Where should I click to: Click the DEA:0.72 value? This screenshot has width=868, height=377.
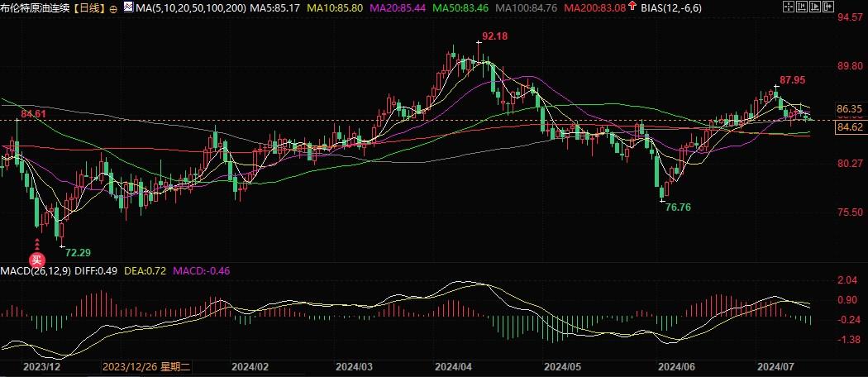[x=145, y=270]
